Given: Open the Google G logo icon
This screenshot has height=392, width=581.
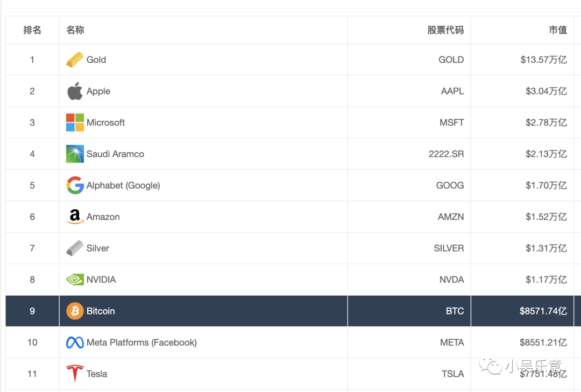Looking at the screenshot, I should [x=75, y=186].
